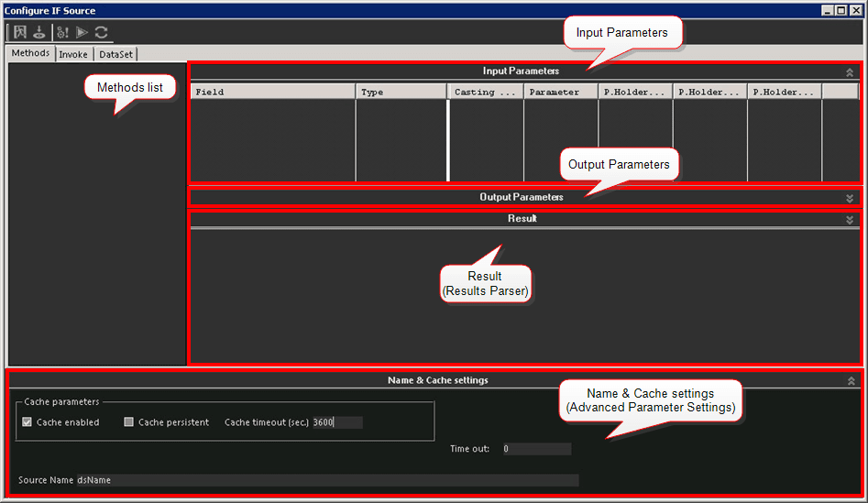This screenshot has height=503, width=868.
Task: Click the Parameter column header
Action: 561,92
